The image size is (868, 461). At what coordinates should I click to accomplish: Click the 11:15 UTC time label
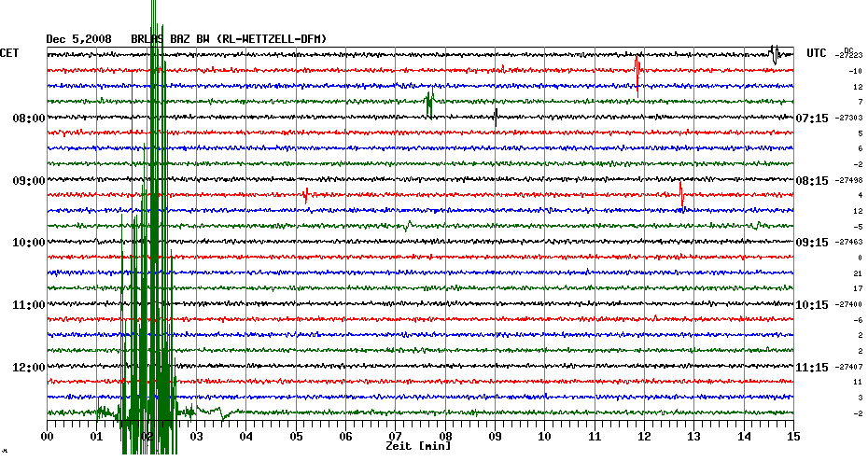pyautogui.click(x=812, y=367)
